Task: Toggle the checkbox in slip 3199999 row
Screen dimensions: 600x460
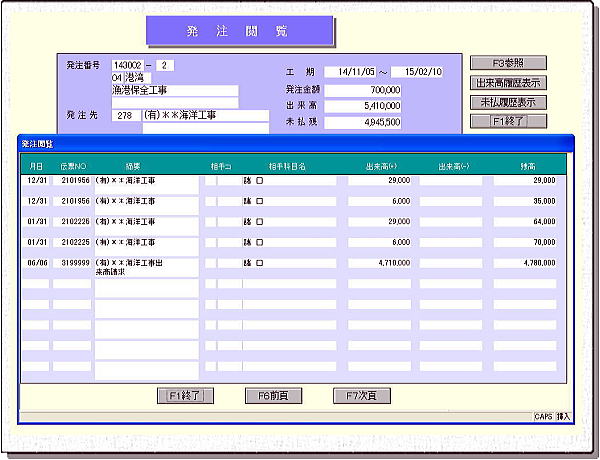Action: pos(260,263)
